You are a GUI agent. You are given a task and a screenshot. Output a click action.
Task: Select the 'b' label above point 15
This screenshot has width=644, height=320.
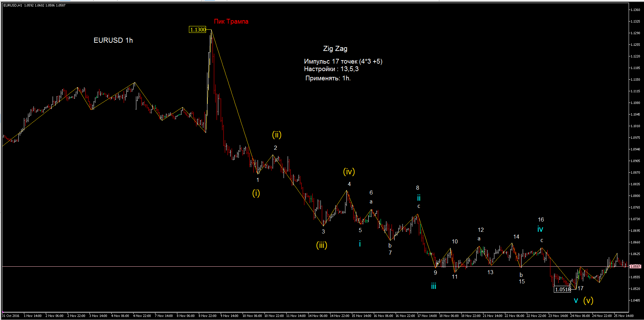(521, 275)
